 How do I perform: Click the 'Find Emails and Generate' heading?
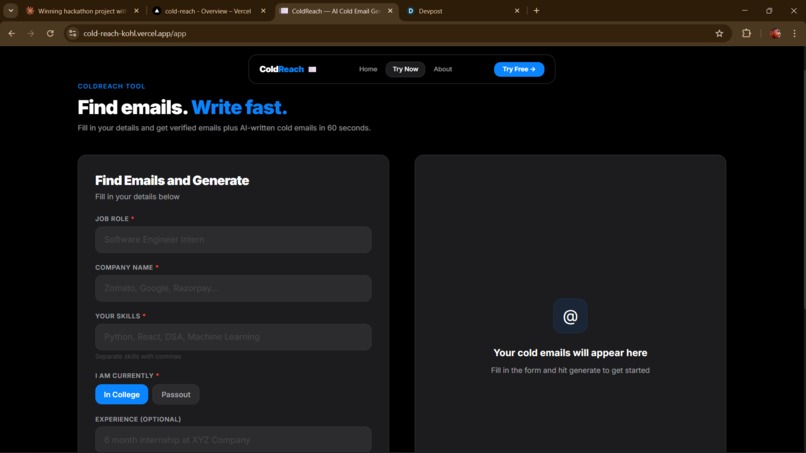pyautogui.click(x=172, y=180)
